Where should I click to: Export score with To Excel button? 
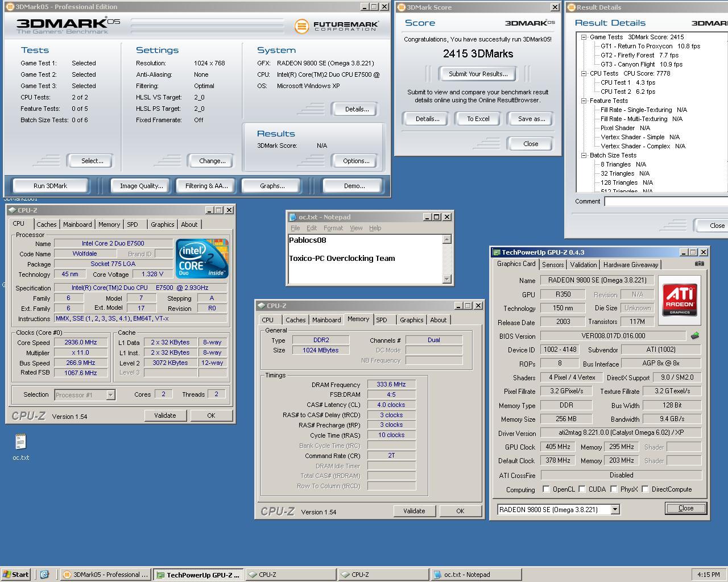pyautogui.click(x=478, y=119)
